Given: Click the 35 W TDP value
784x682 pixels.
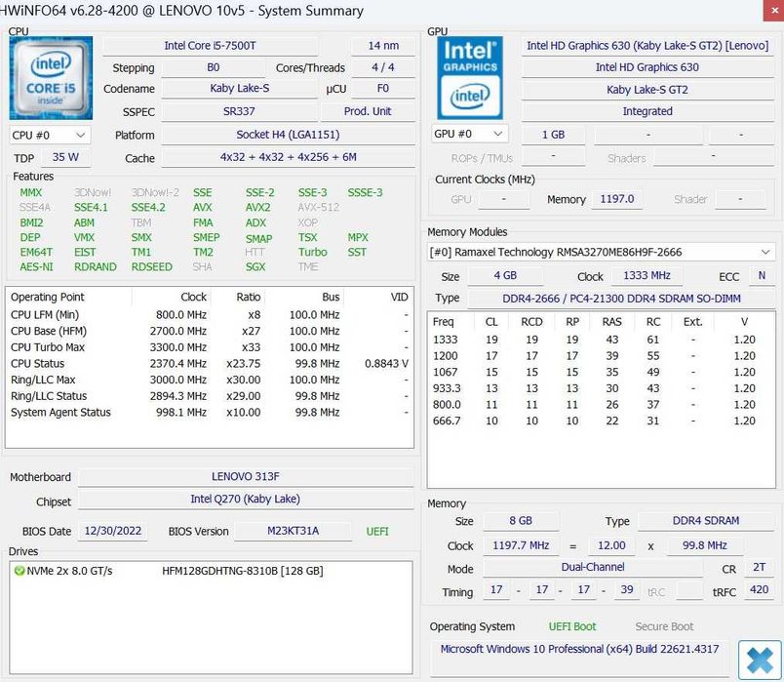Looking at the screenshot, I should click(65, 157).
